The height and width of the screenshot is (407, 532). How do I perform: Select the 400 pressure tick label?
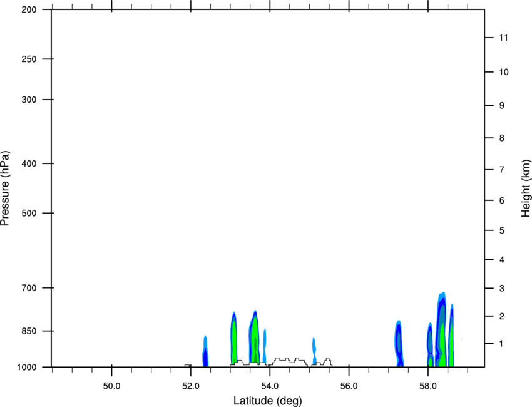click(x=29, y=163)
